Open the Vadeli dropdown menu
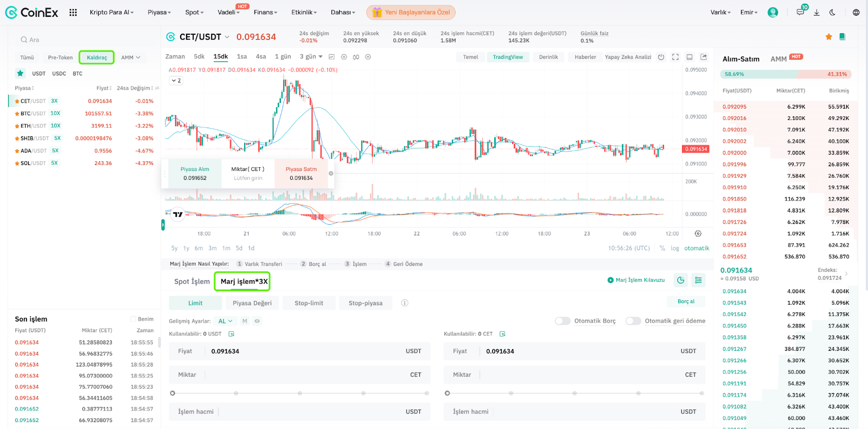Viewport: 868px width, 429px height. 228,12
